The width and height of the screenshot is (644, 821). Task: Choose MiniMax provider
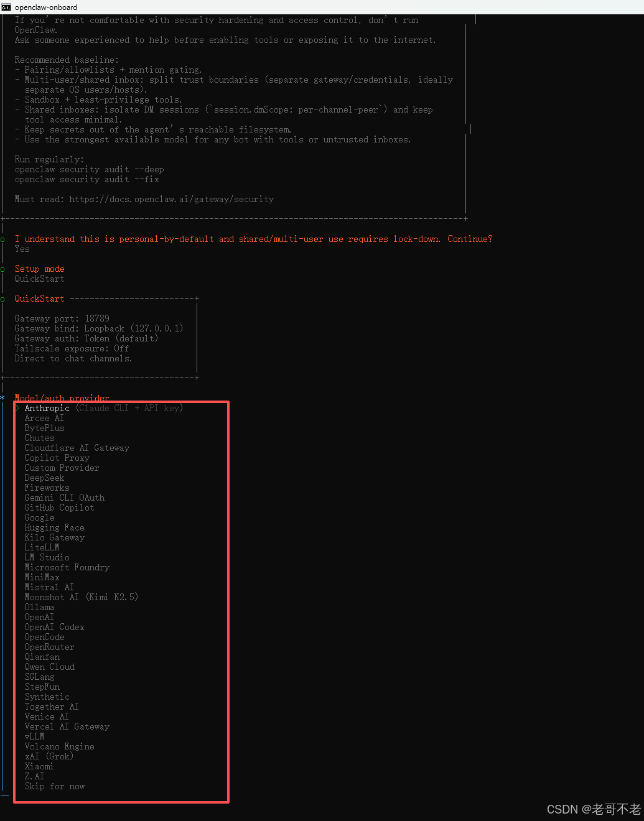click(x=42, y=577)
